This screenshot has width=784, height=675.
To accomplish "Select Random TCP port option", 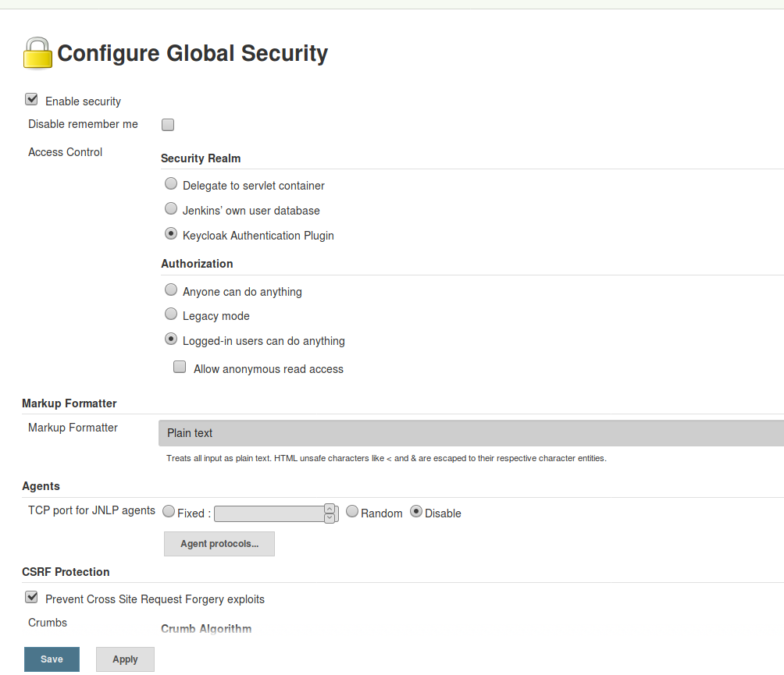I will tap(352, 512).
